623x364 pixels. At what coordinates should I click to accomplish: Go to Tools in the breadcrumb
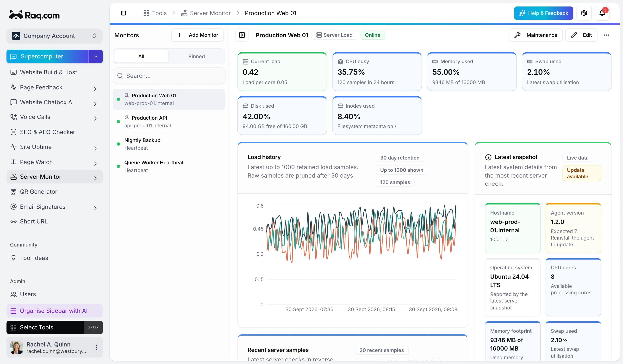[x=155, y=13]
